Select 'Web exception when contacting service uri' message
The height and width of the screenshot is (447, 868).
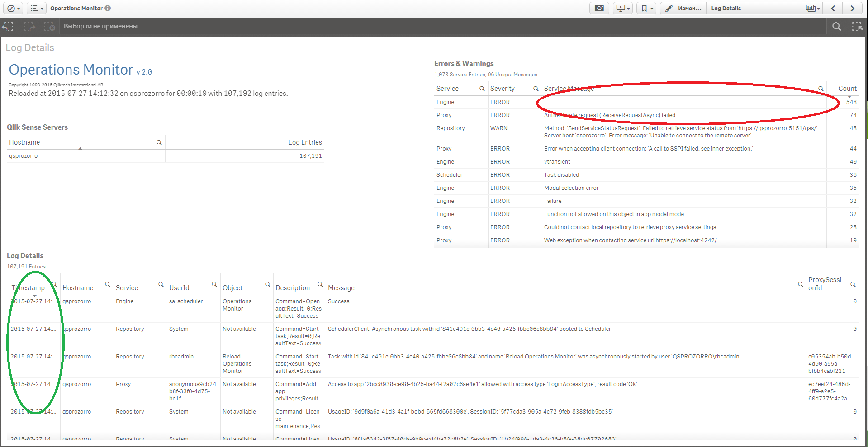[631, 240]
